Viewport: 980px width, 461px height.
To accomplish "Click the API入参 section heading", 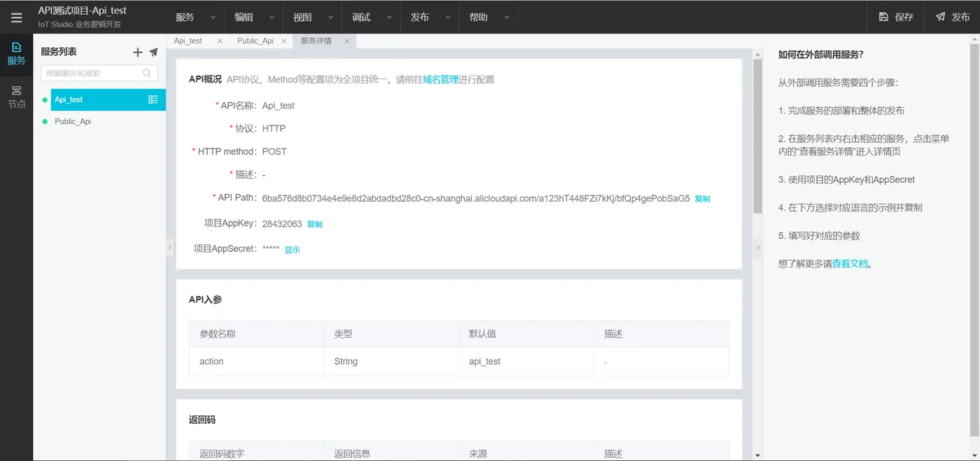I will [x=205, y=299].
